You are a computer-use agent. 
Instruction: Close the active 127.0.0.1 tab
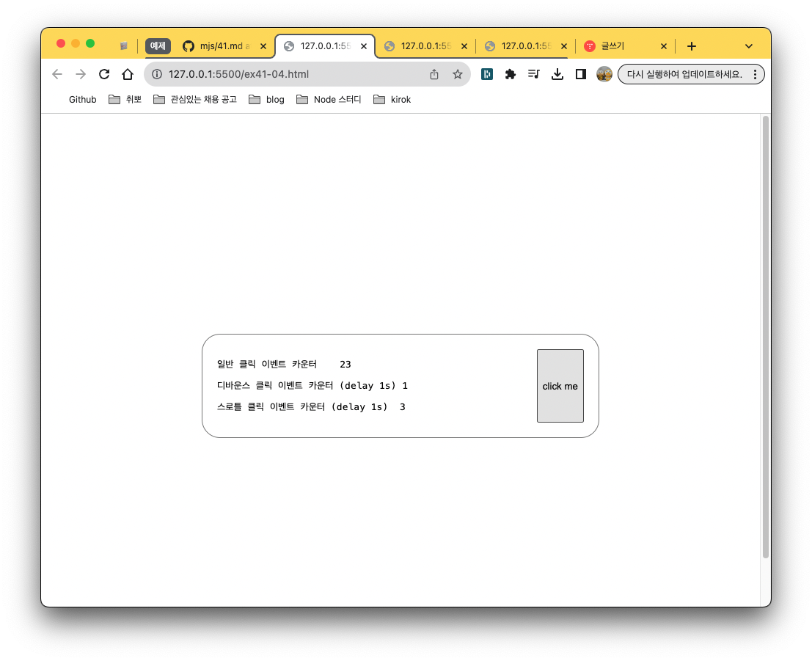364,46
